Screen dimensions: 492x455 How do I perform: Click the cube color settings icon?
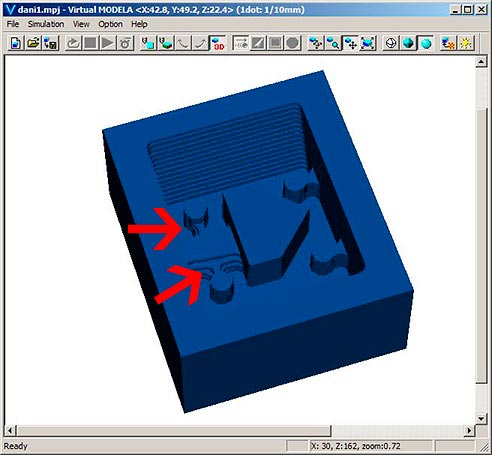pos(448,43)
